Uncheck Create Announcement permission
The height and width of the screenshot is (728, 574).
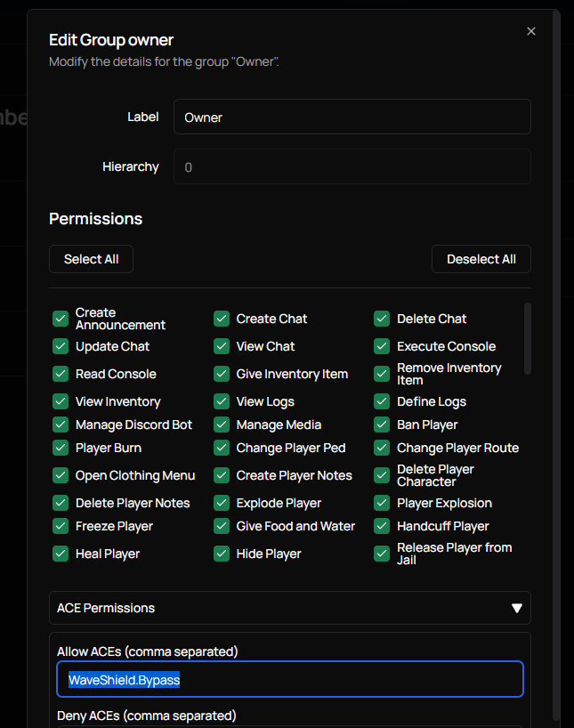click(x=61, y=319)
